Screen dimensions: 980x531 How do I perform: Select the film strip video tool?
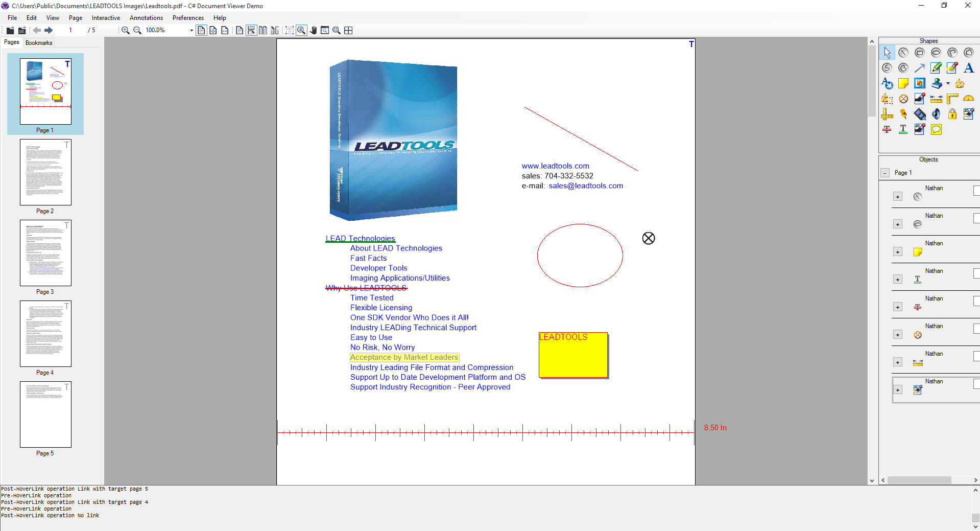(920, 114)
